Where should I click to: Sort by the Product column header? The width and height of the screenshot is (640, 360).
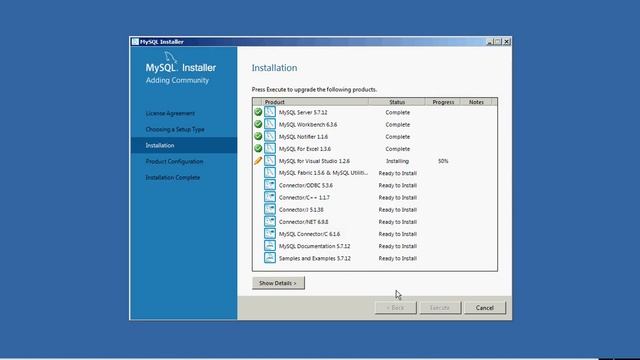[315, 102]
